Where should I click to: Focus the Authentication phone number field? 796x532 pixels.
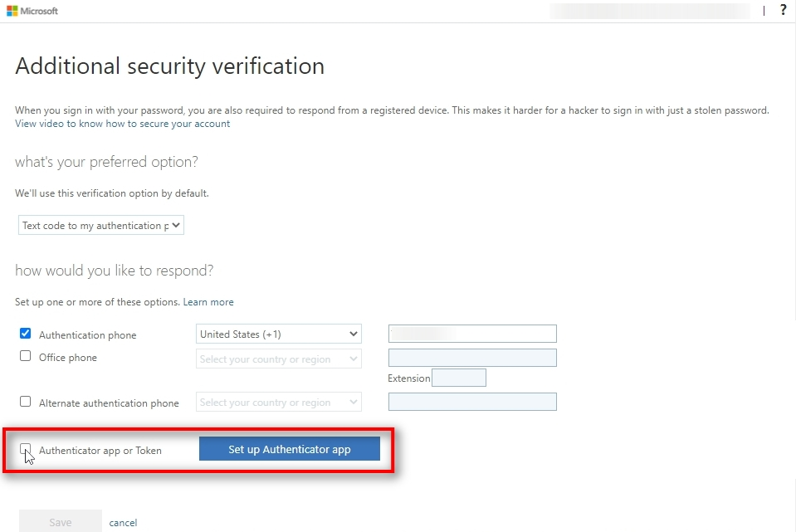coord(472,334)
